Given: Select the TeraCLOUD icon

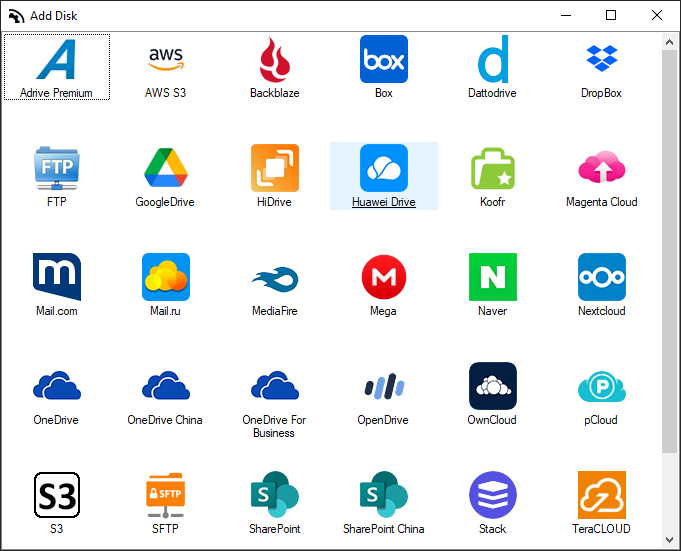Looking at the screenshot, I should [601, 495].
